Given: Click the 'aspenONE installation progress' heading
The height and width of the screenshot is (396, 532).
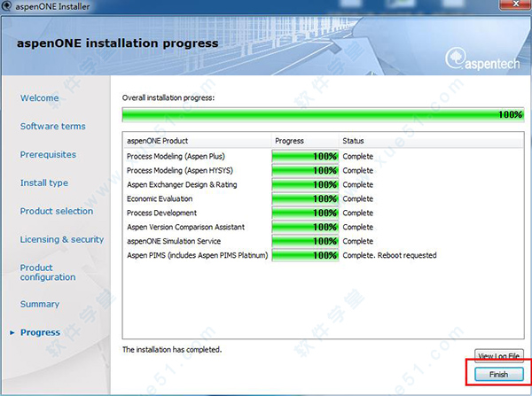Looking at the screenshot, I should [117, 43].
